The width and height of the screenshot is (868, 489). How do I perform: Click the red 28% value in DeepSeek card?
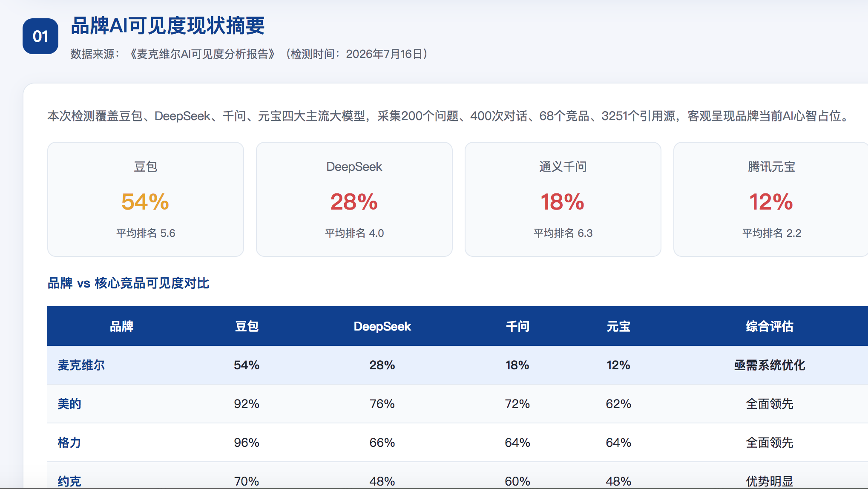pos(354,202)
